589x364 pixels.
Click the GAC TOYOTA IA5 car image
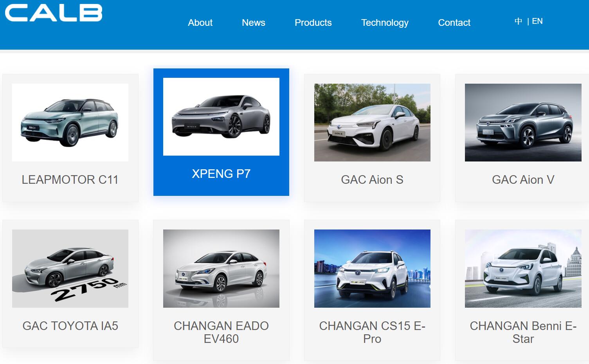[70, 269]
